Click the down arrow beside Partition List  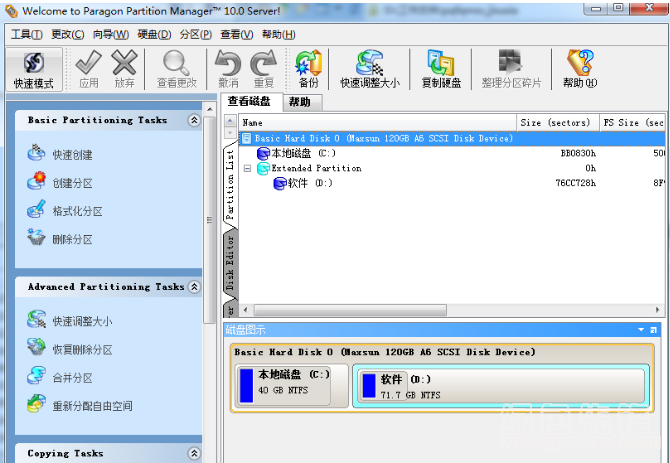coord(230,132)
